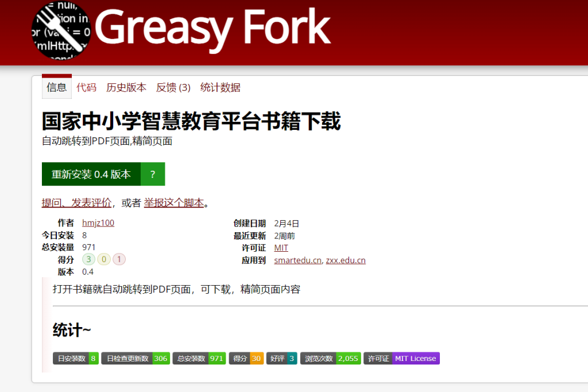Click the 得分 30 badge
Screen dimensions: 588x392
point(246,358)
